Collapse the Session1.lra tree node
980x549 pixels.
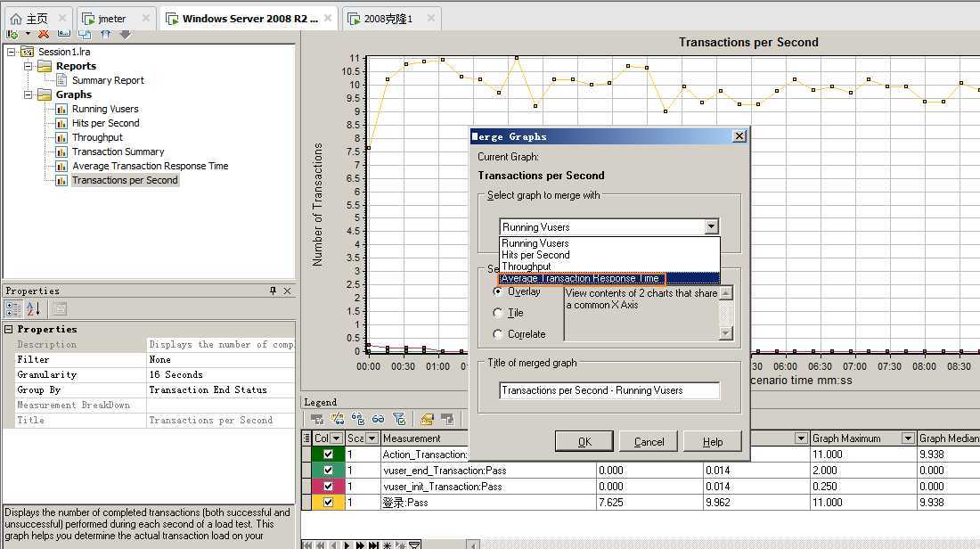(x=12, y=52)
